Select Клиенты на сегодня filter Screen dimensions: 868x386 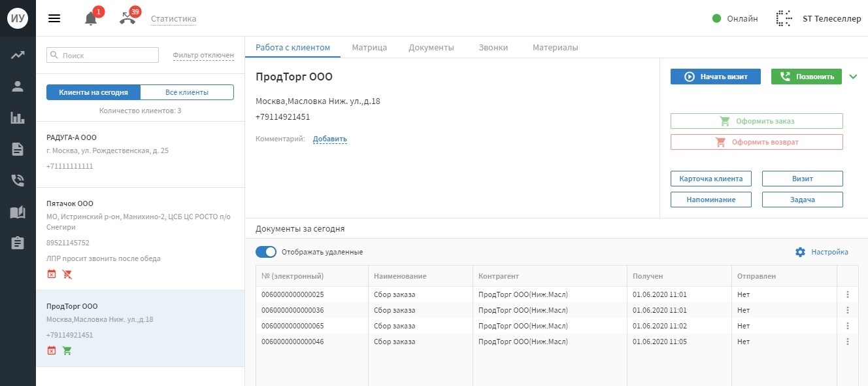click(x=93, y=92)
